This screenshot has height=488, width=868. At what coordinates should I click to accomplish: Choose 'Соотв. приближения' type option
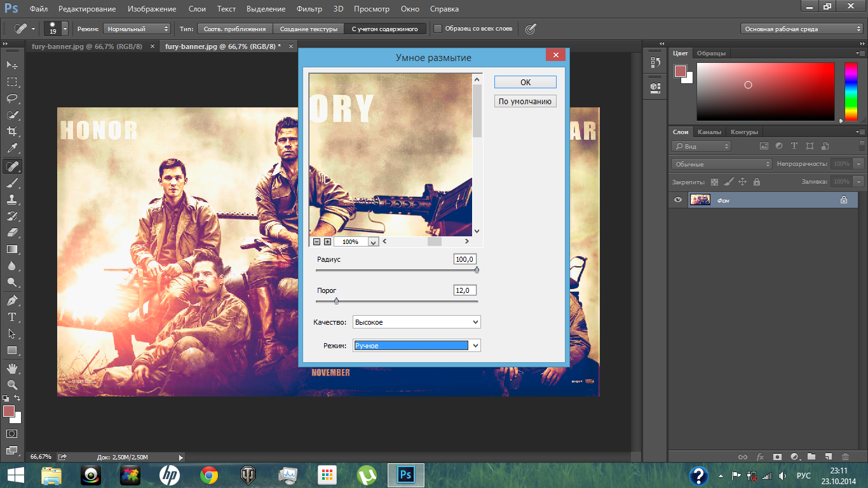235,29
